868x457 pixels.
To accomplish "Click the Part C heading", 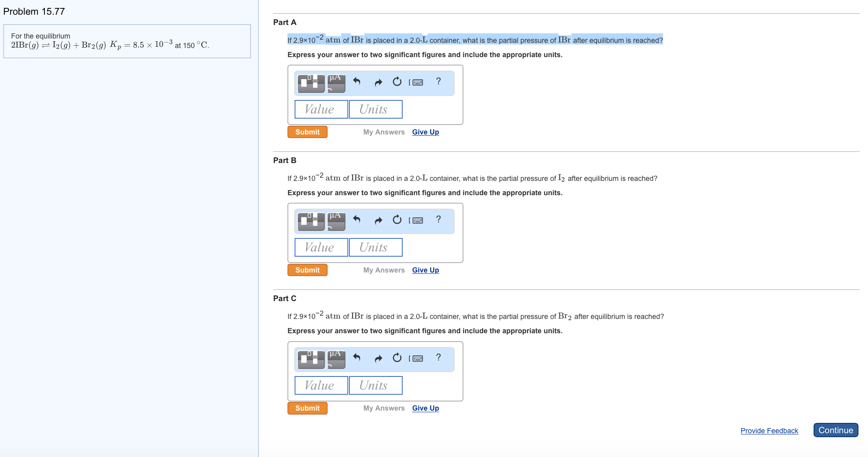I will coord(285,298).
